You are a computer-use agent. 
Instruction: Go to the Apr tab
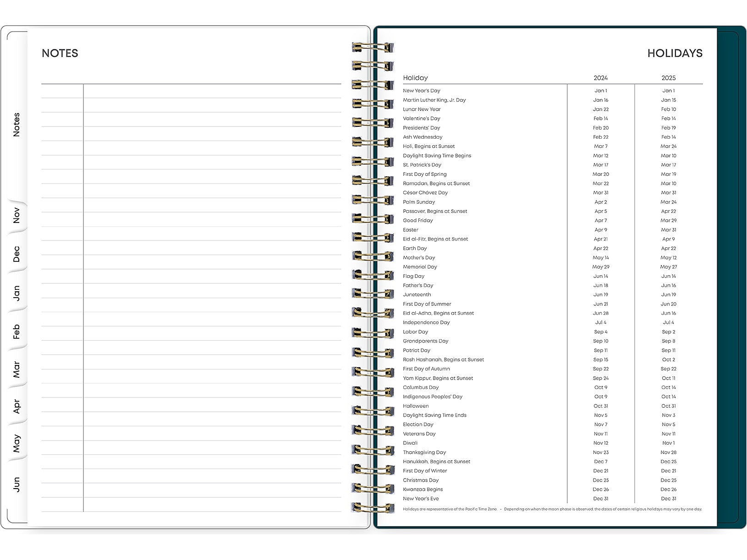click(x=16, y=406)
